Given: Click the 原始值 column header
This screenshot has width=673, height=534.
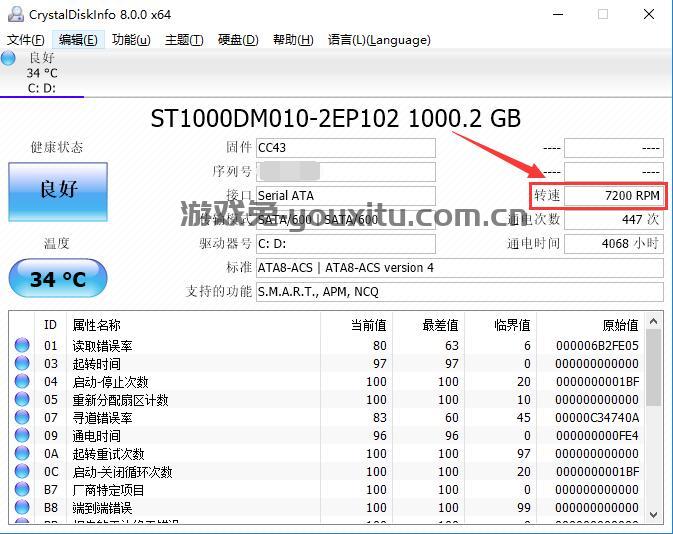Looking at the screenshot, I should point(620,325).
